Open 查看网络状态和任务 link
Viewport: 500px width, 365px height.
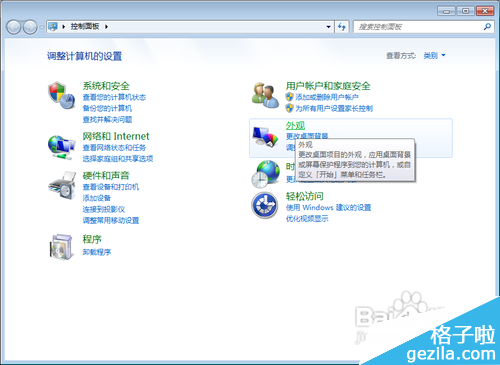114,147
